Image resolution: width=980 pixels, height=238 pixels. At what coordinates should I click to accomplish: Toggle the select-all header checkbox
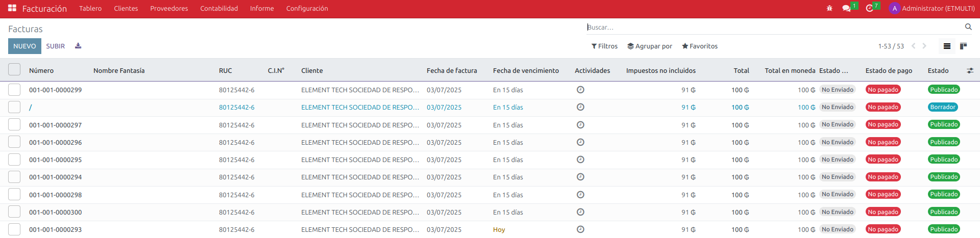click(14, 69)
